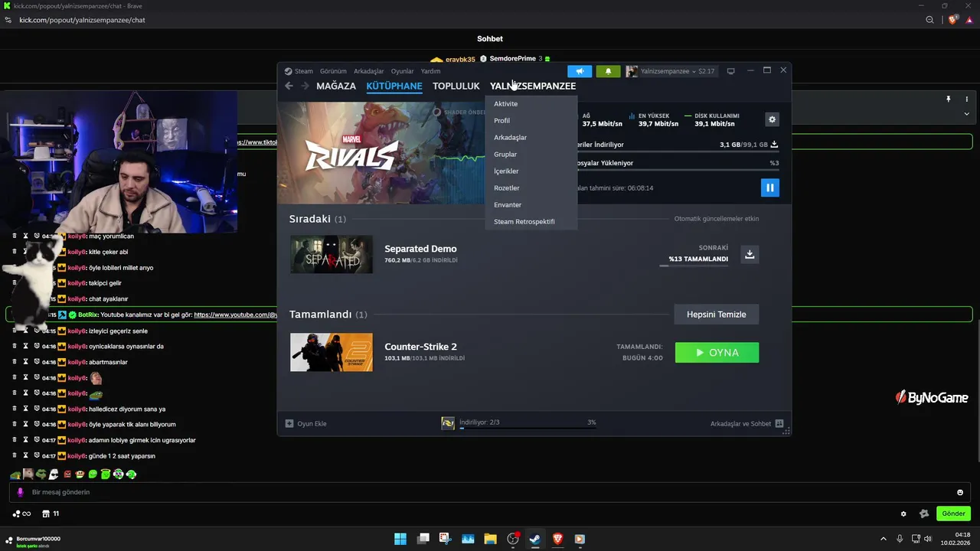The image size is (980, 551).
Task: Click Oyun Ekle plus icon
Action: 289,423
